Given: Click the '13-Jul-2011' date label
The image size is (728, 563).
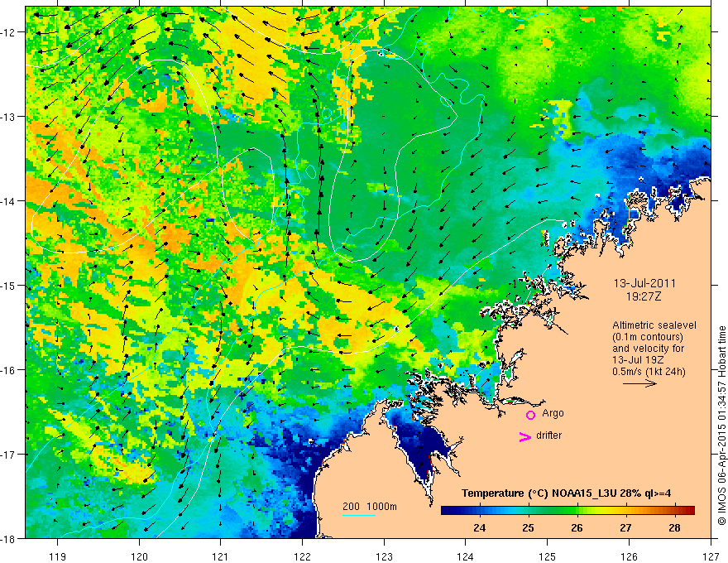Looking at the screenshot, I should click(x=644, y=283).
